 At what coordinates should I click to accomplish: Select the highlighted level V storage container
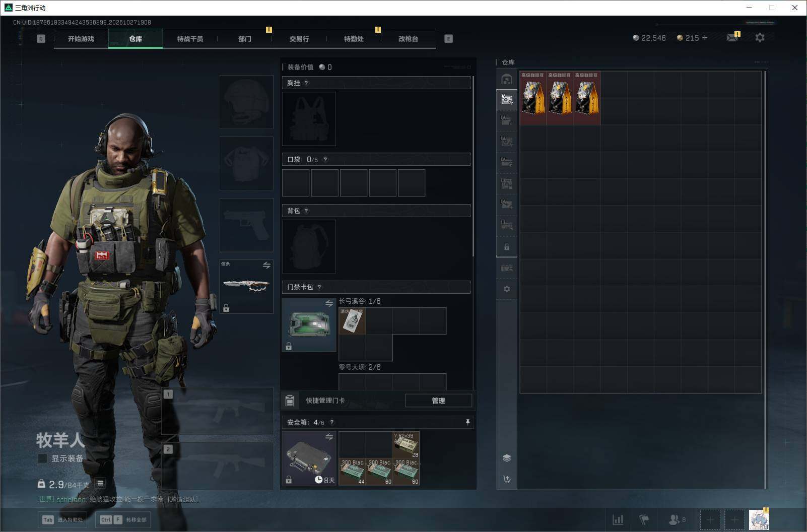coord(507,100)
